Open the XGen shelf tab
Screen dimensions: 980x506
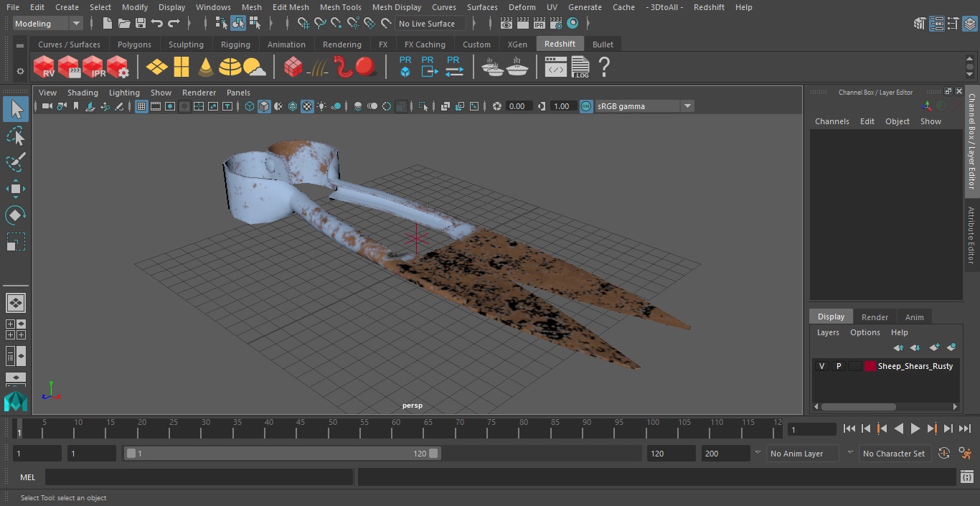[x=517, y=44]
